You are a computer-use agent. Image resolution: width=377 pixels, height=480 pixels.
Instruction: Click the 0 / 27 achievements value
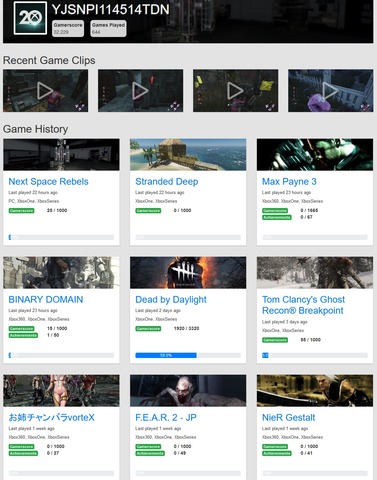(53, 453)
